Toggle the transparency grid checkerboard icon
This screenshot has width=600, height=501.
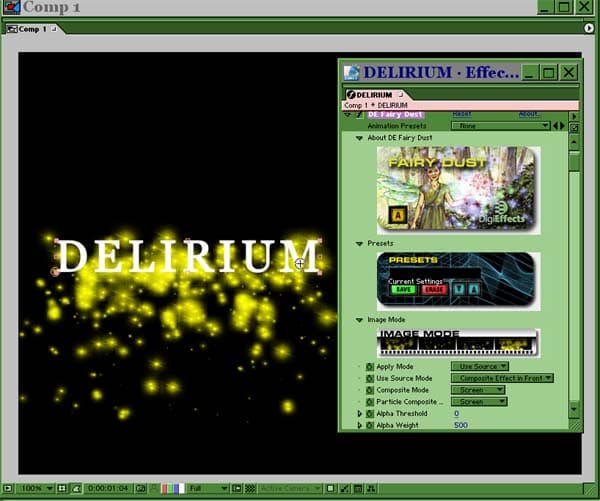point(250,488)
